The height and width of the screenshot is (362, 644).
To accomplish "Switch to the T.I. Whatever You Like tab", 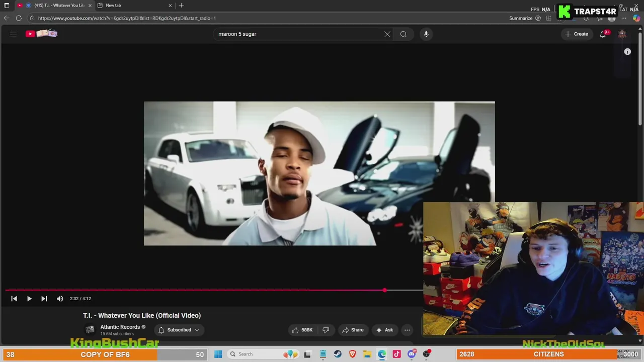I will tap(56, 6).
